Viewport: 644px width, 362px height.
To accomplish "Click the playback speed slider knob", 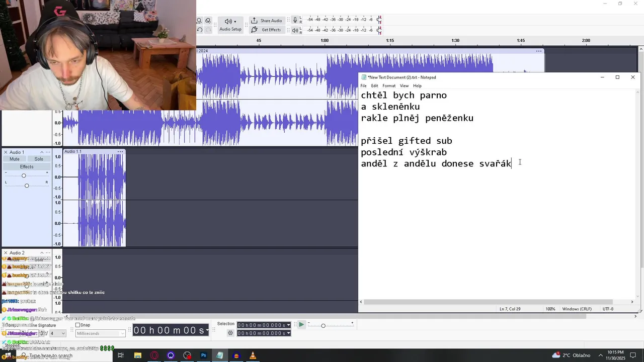I will coord(323,326).
